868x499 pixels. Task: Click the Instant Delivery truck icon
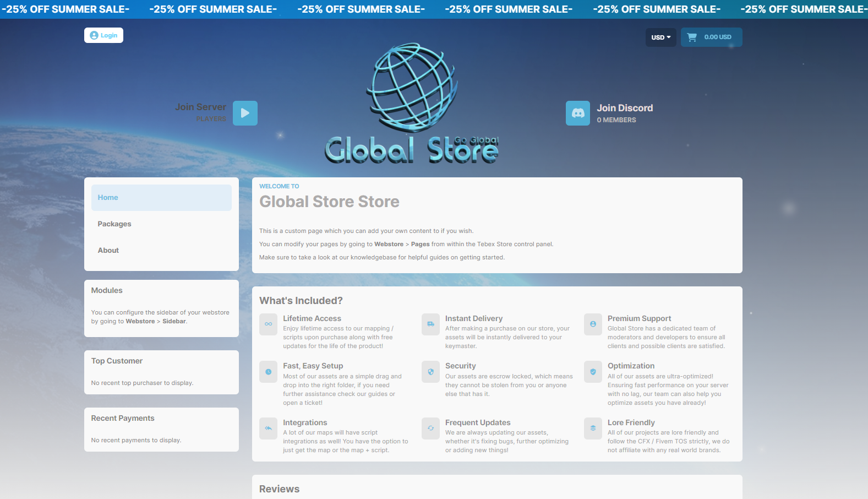tap(430, 324)
